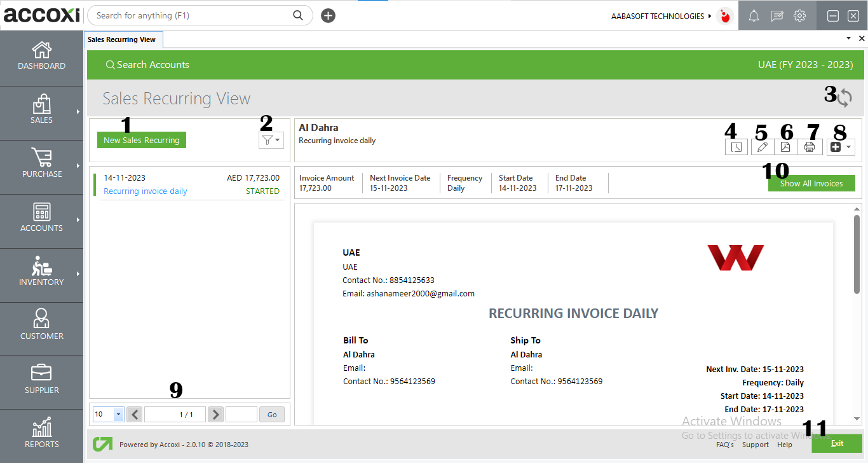Open the page size dropdown showing 10
868x463 pixels.
(x=108, y=414)
